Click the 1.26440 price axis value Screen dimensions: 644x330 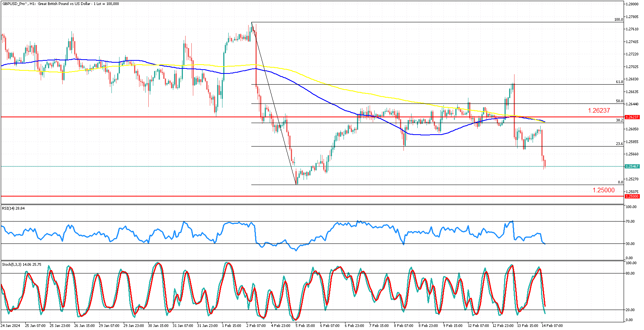coord(632,104)
